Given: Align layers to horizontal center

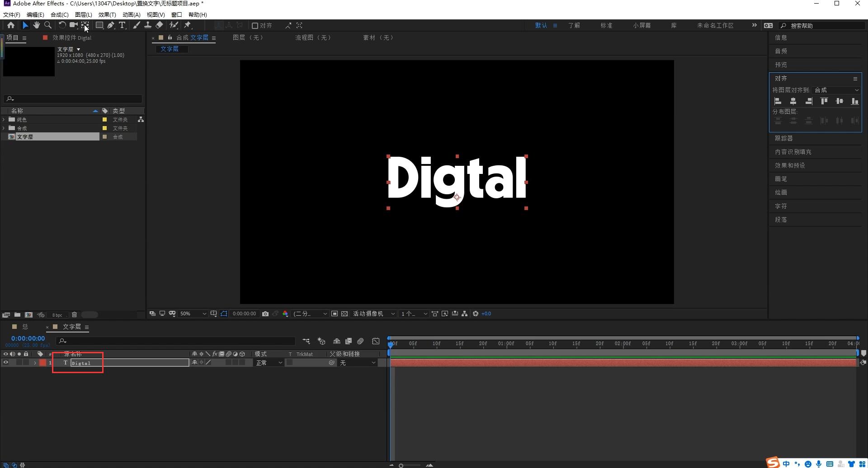Looking at the screenshot, I should point(793,101).
